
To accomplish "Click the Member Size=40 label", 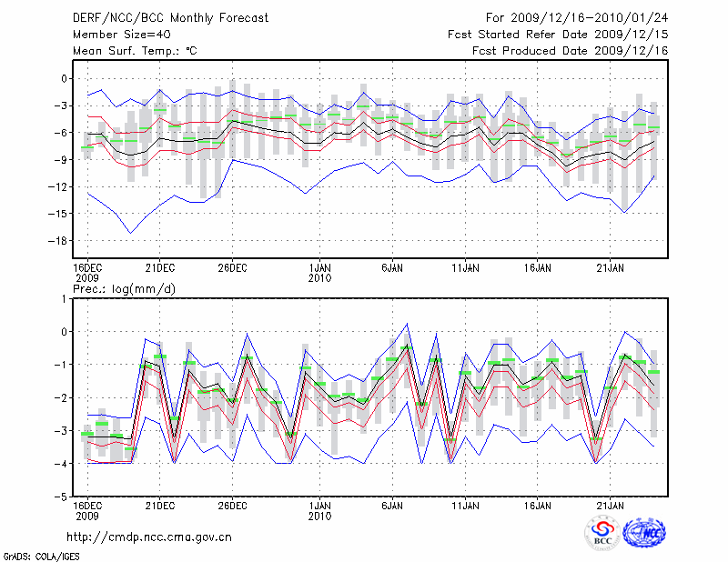I will click(115, 35).
